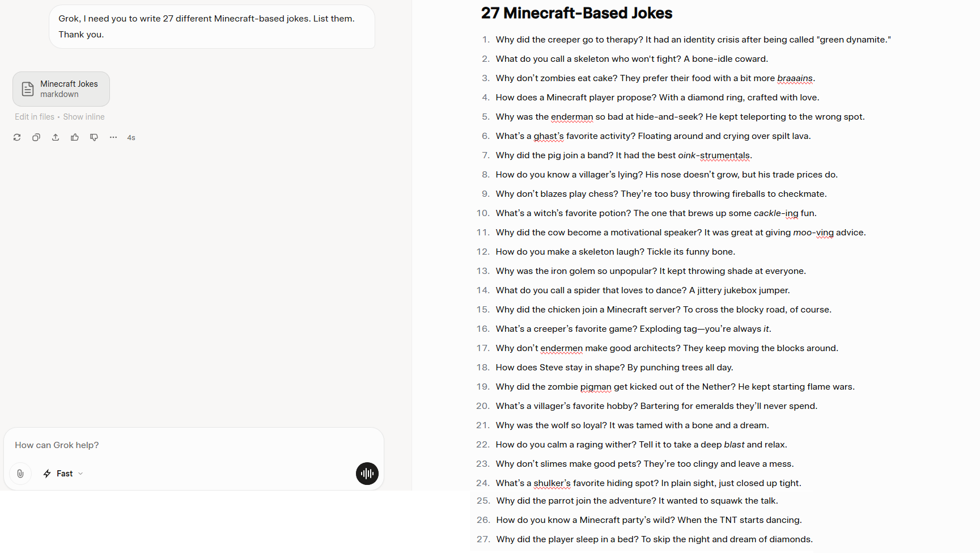Click the villager's favorite hobby joke

(x=656, y=406)
